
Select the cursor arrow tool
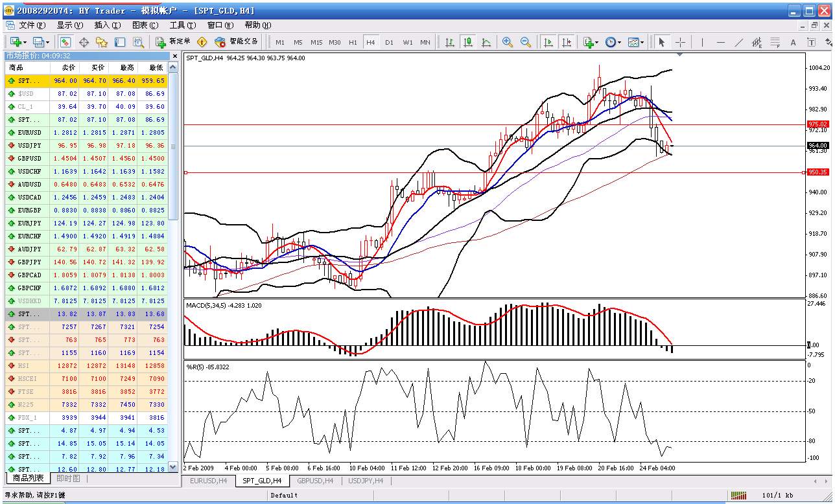[662, 42]
